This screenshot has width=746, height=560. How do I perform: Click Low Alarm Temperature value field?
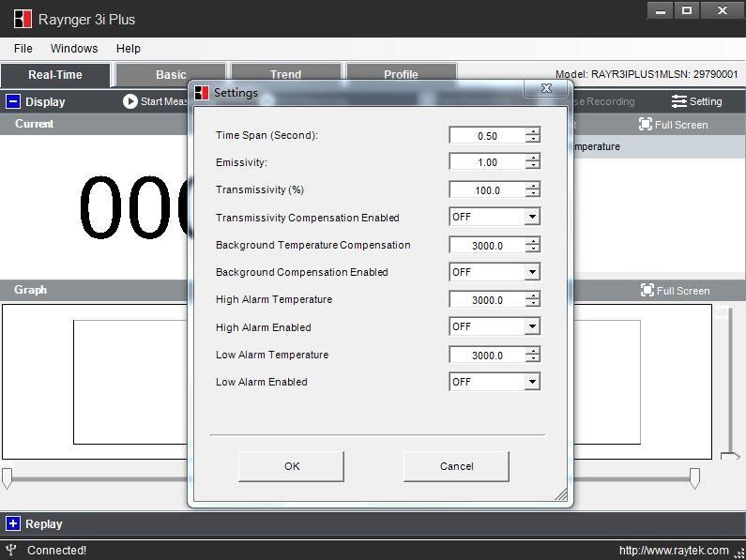tap(487, 356)
